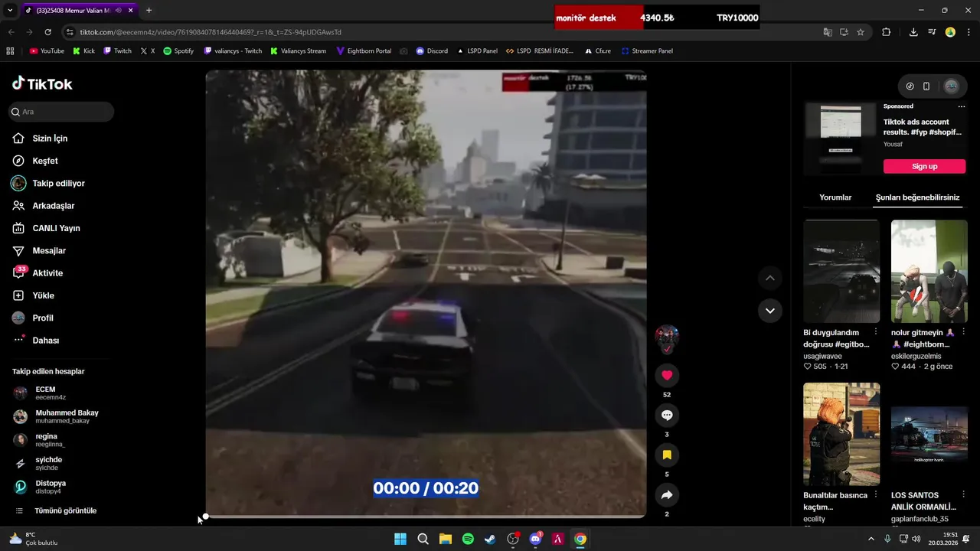This screenshot has height=551, width=980.
Task: Open a new Chrome tab
Action: point(149,11)
